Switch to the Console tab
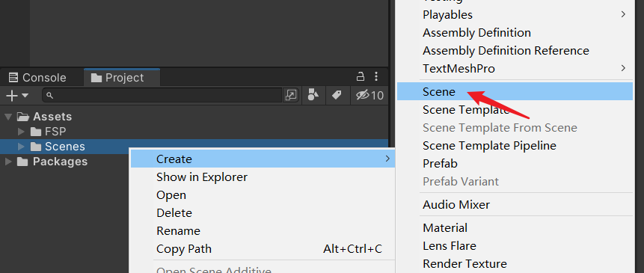Screen dimensions: 644x273 click(37, 78)
